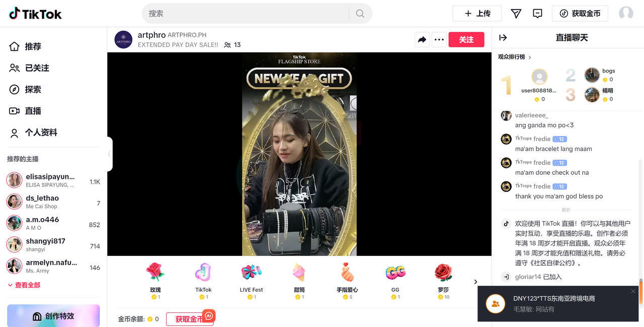
Task: Click the search magnifier icon
Action: click(360, 14)
